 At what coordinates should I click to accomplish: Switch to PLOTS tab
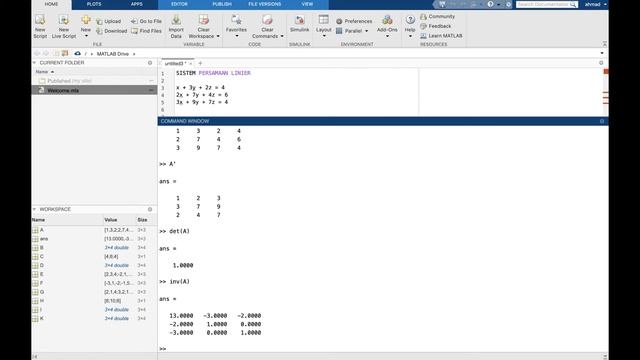[x=94, y=4]
